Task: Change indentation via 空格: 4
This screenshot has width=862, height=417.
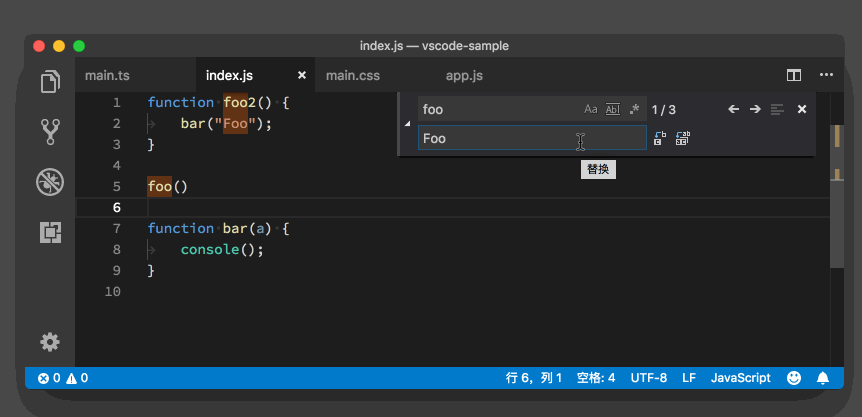Action: point(596,378)
